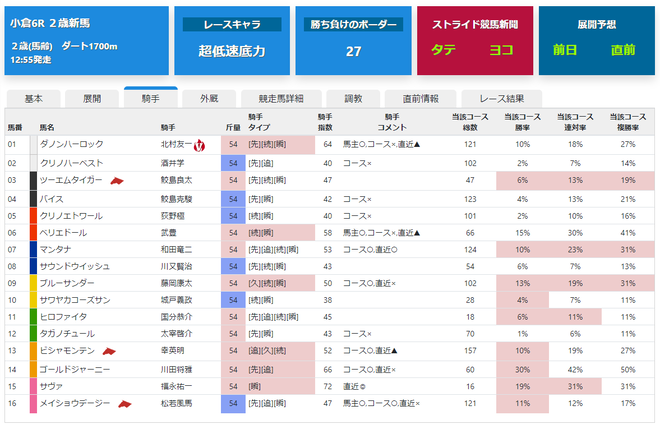Click red horse icon next to ツーエムタイガー

[x=117, y=181]
